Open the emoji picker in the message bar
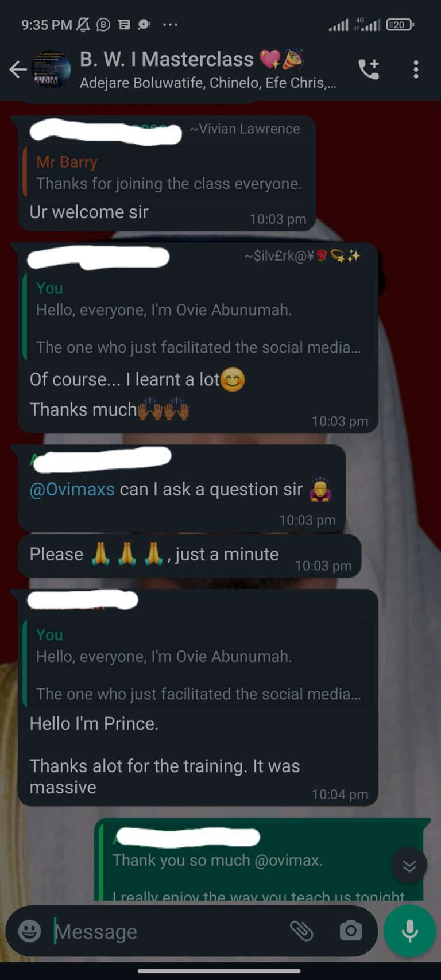Image resolution: width=441 pixels, height=980 pixels. 30,931
